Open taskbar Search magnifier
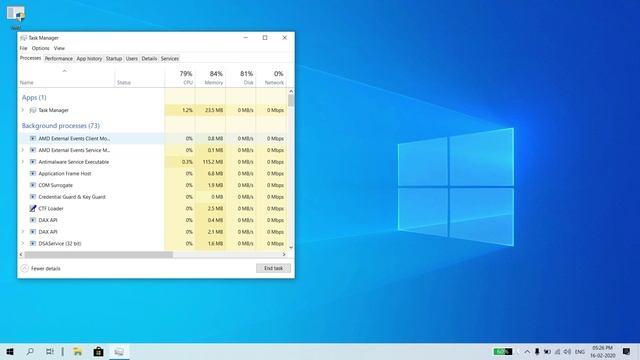The image size is (640, 360). click(30, 351)
